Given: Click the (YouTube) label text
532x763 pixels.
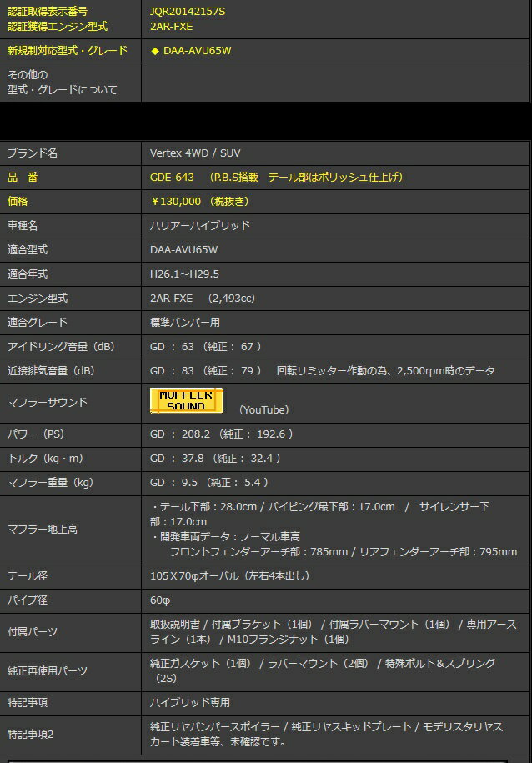Looking at the screenshot, I should tap(263, 409).
